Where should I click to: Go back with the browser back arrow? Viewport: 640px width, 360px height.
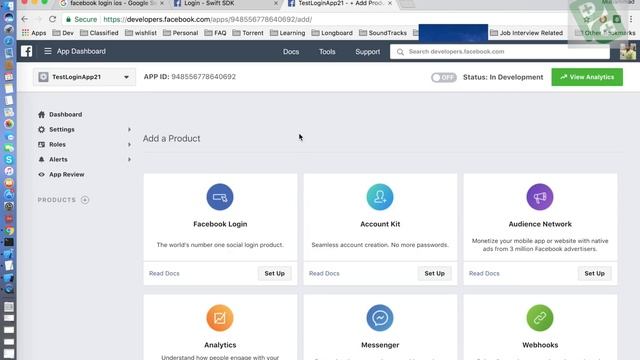[x=24, y=19]
